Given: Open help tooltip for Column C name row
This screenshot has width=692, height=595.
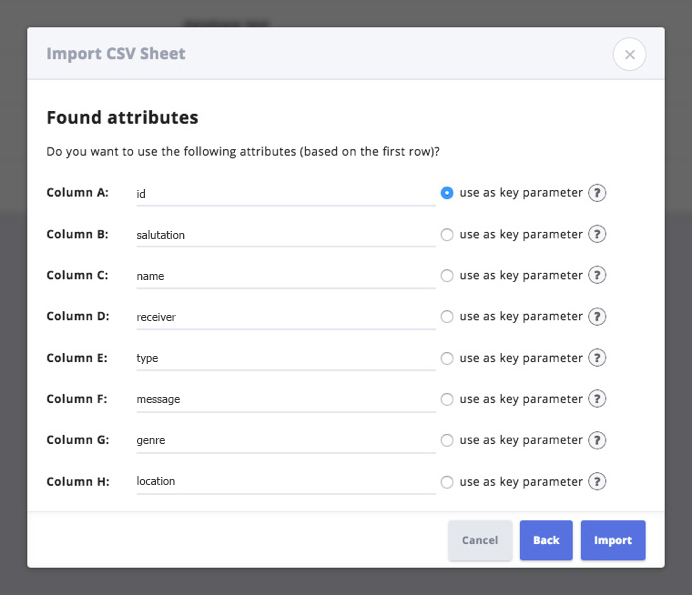Looking at the screenshot, I should (597, 275).
